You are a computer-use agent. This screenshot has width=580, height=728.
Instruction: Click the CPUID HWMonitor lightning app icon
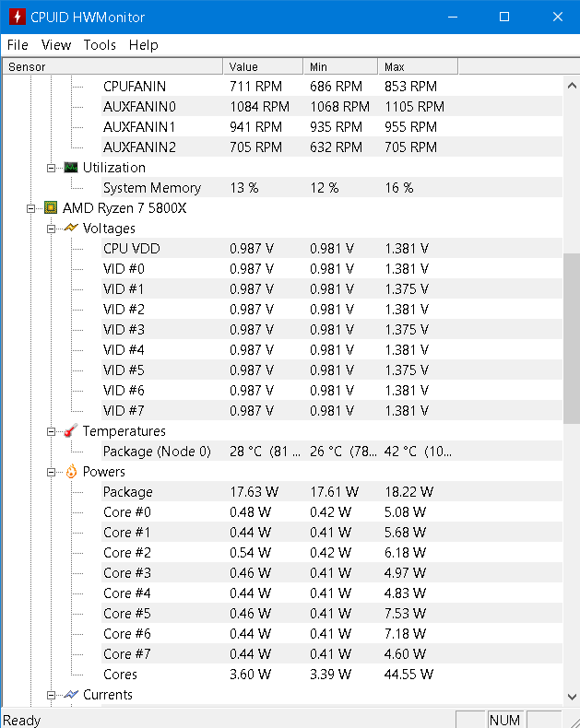coord(18,18)
